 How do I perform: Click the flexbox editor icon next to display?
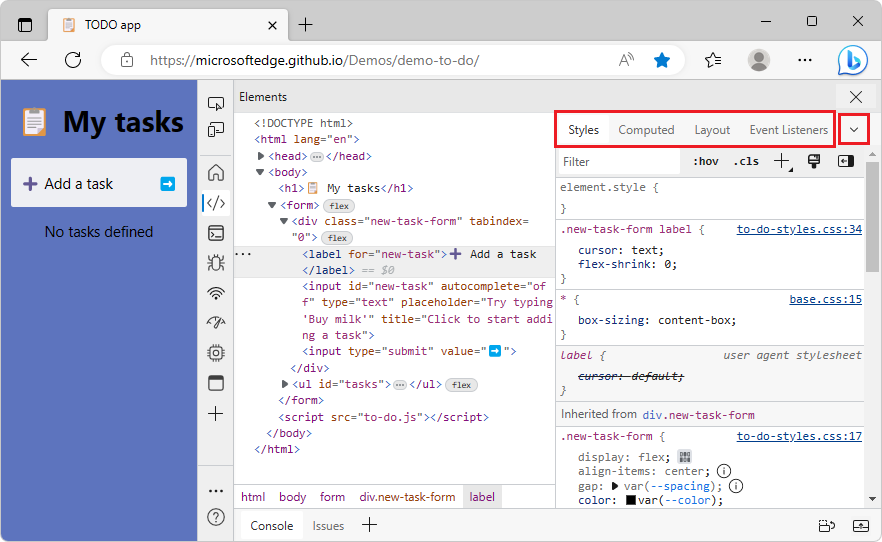(x=685, y=457)
